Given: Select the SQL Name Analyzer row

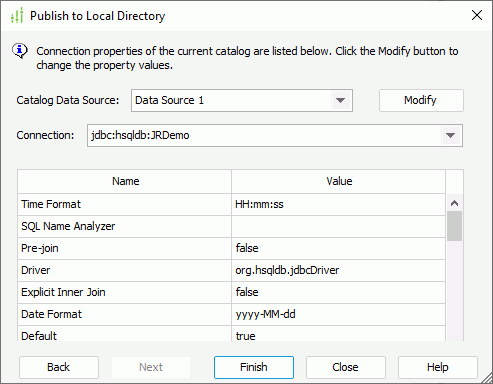Looking at the screenshot, I should coord(125,226).
